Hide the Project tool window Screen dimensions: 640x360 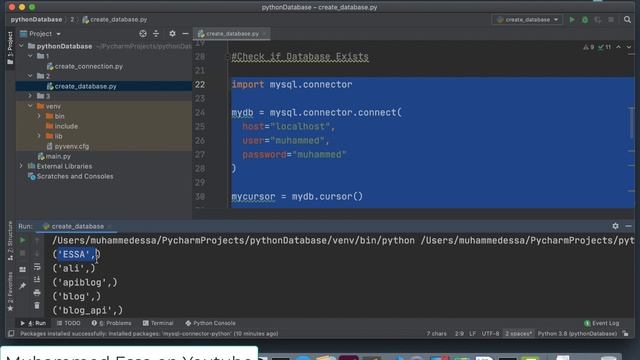(185, 34)
